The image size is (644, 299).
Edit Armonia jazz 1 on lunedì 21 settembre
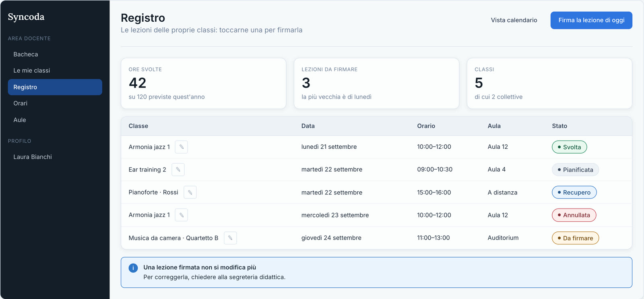pyautogui.click(x=182, y=147)
